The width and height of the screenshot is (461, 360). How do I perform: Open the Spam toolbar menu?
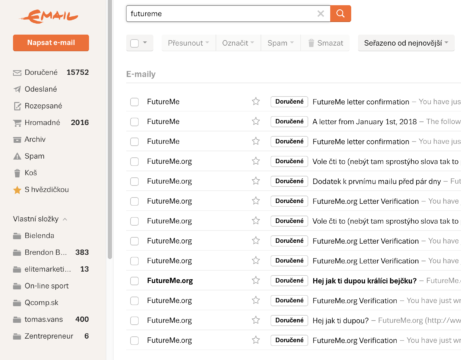280,43
